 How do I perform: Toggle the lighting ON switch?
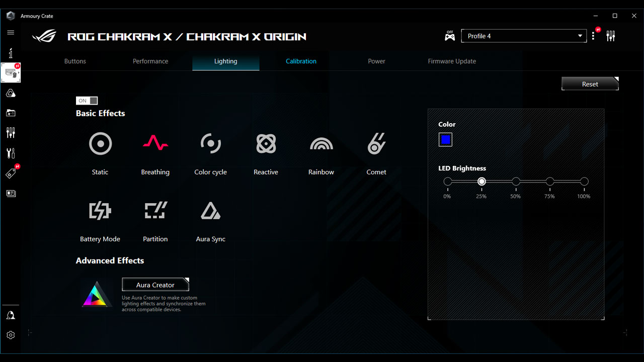[x=87, y=101]
